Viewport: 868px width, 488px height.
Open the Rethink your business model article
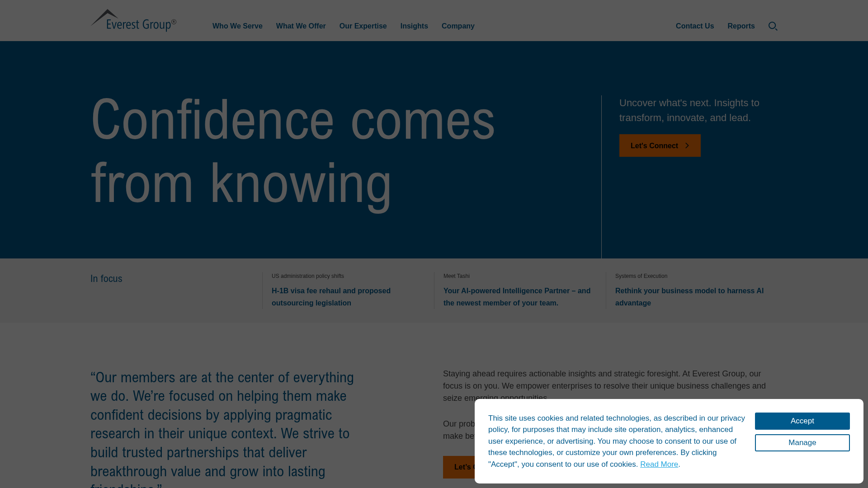(x=689, y=297)
